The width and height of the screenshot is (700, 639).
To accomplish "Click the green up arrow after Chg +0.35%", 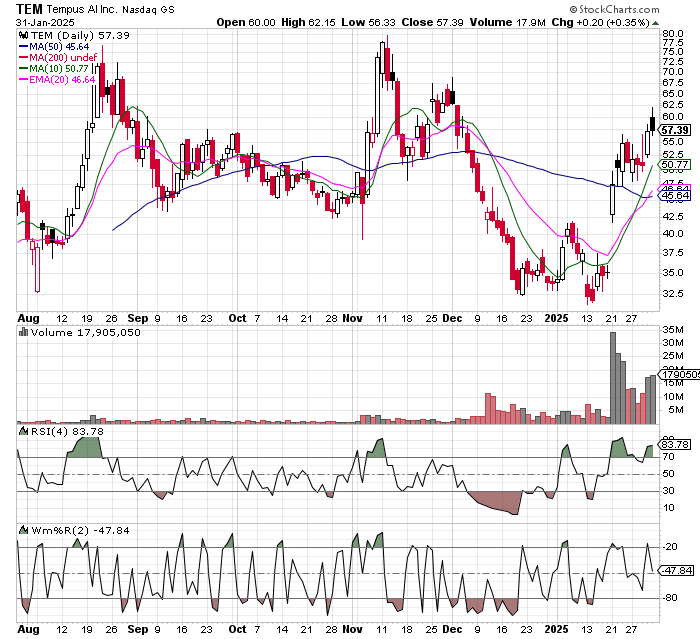I will (655, 23).
